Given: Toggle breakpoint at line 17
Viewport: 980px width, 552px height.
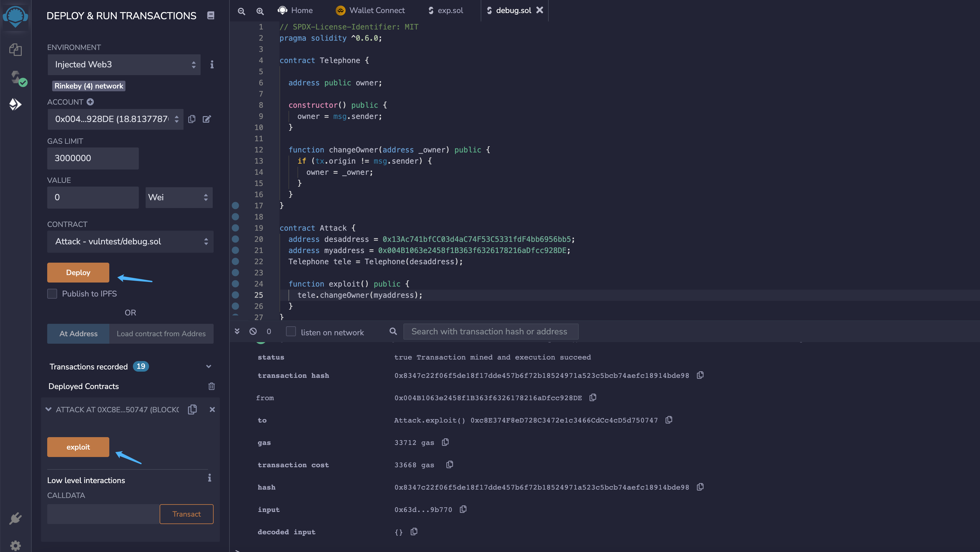Looking at the screenshot, I should (x=235, y=206).
